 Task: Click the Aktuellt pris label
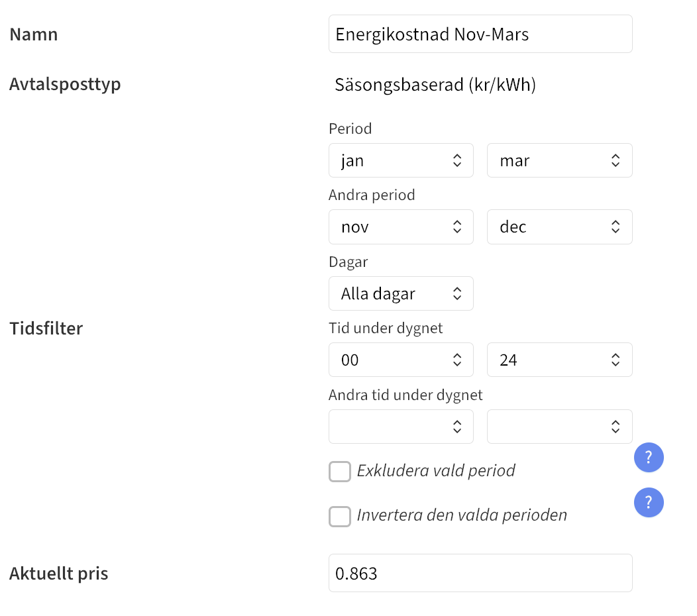(59, 573)
